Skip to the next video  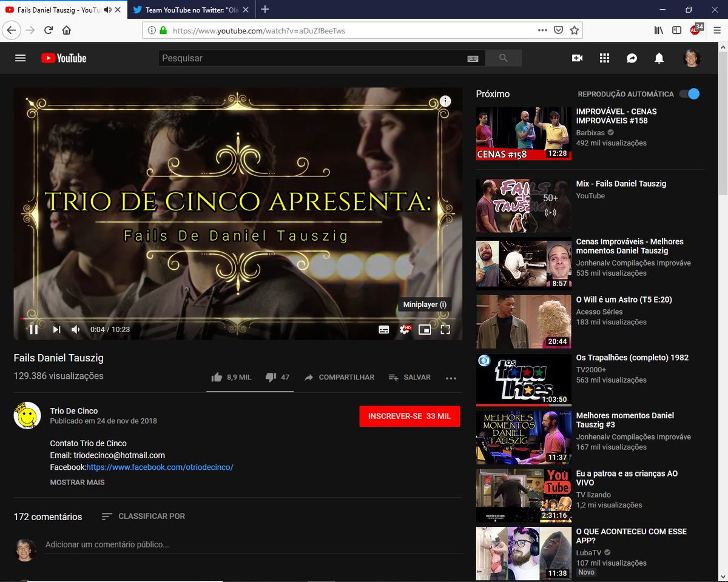[56, 330]
